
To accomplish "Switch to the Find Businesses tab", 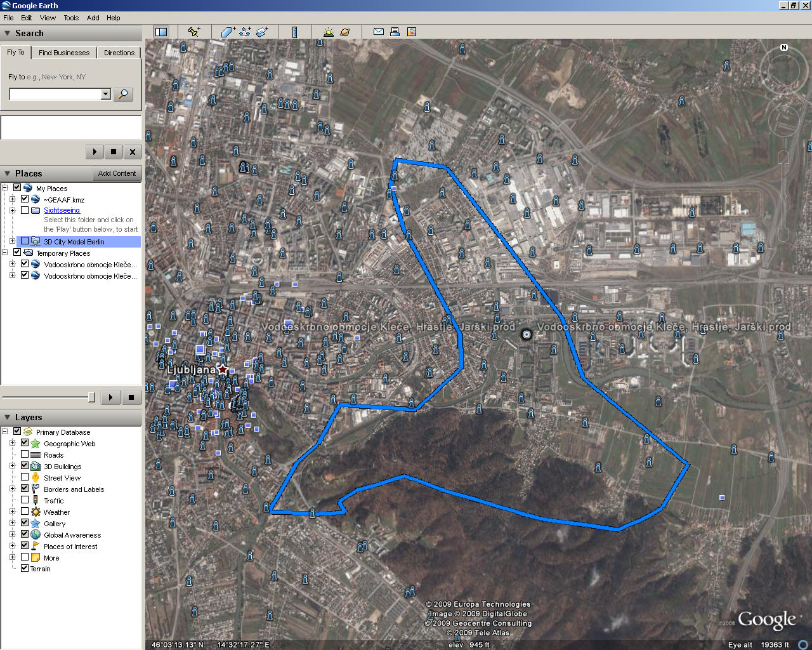I will click(x=64, y=53).
